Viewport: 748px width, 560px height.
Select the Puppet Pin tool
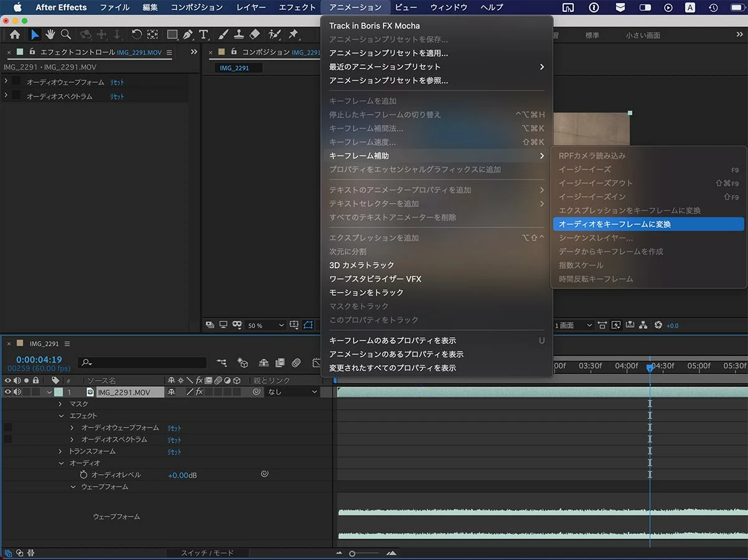(293, 35)
